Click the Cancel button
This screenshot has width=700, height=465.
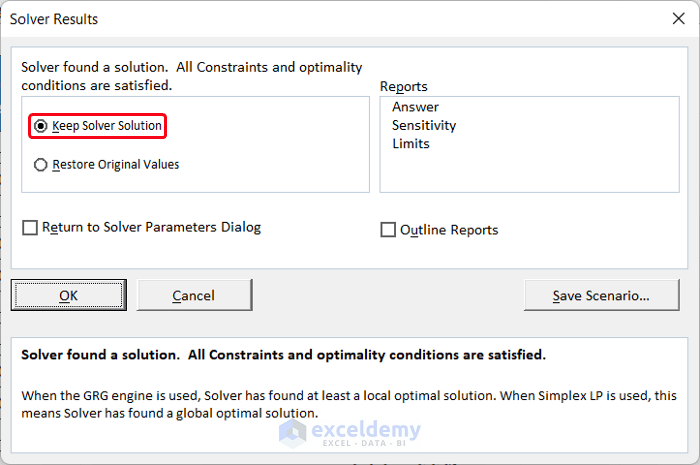click(194, 295)
